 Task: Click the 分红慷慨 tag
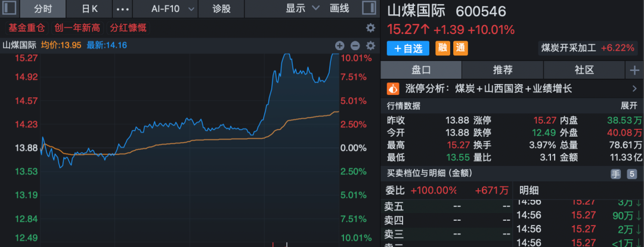click(x=128, y=28)
